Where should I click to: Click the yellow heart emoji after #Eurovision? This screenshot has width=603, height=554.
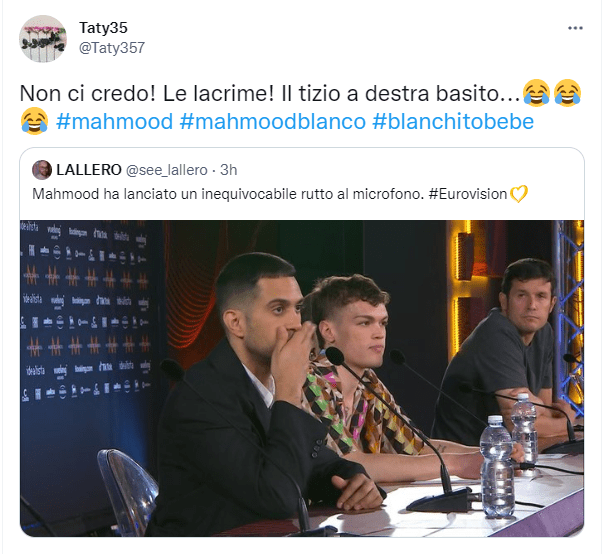[x=518, y=194]
